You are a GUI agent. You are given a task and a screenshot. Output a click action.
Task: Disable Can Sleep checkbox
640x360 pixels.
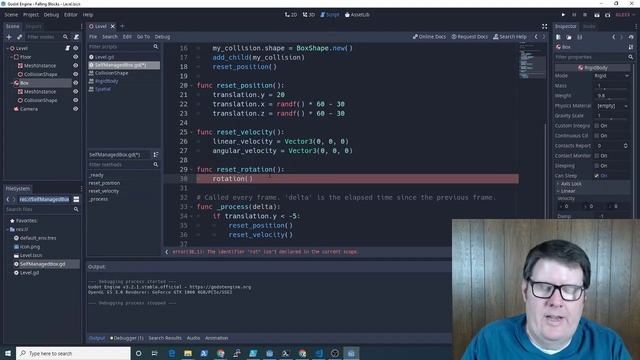tap(597, 176)
